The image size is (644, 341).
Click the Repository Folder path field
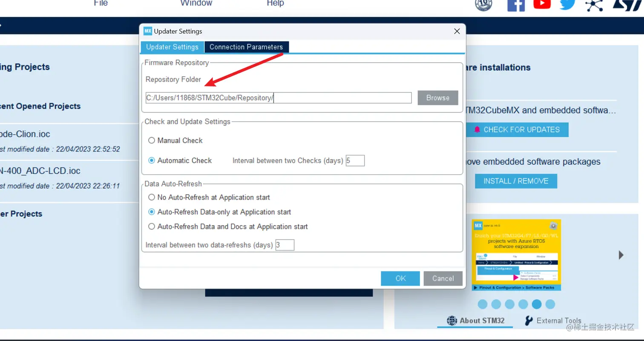[279, 98]
